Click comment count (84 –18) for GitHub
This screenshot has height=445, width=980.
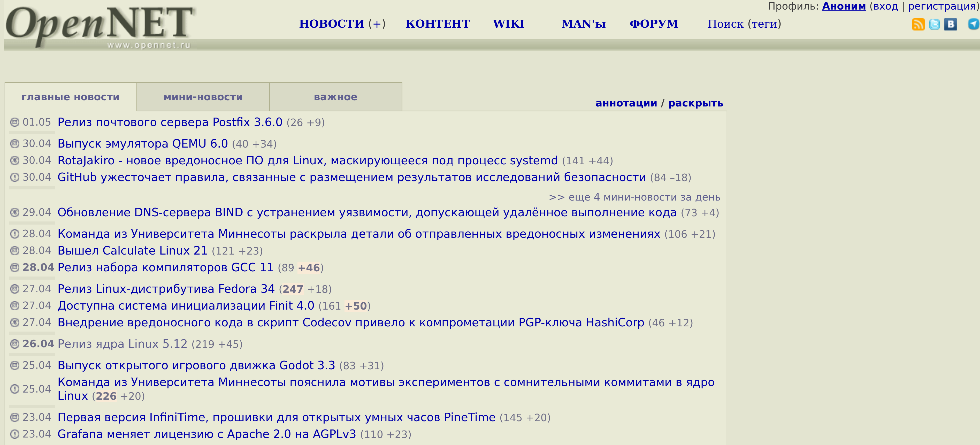click(x=670, y=177)
